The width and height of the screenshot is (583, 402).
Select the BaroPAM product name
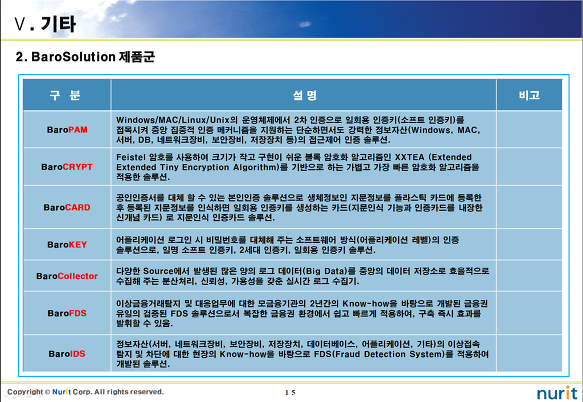pos(67,130)
